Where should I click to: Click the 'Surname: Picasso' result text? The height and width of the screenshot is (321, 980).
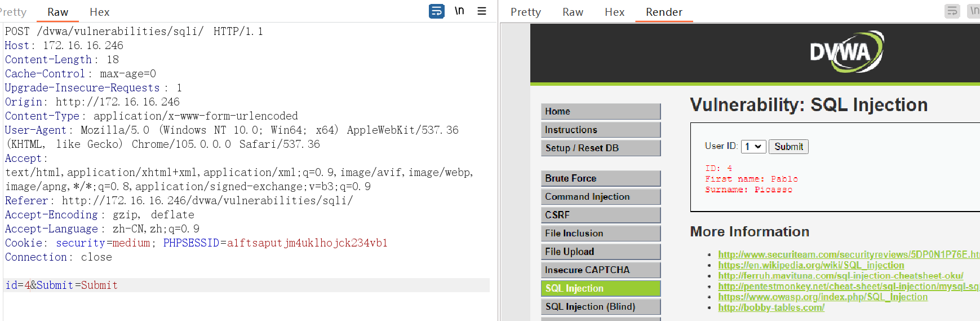point(748,190)
